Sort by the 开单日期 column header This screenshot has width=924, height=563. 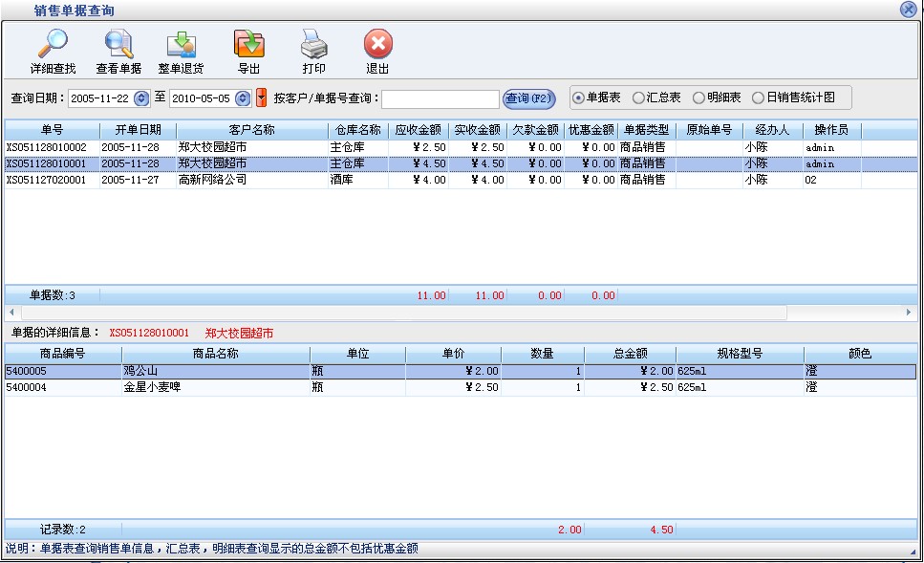coord(138,130)
